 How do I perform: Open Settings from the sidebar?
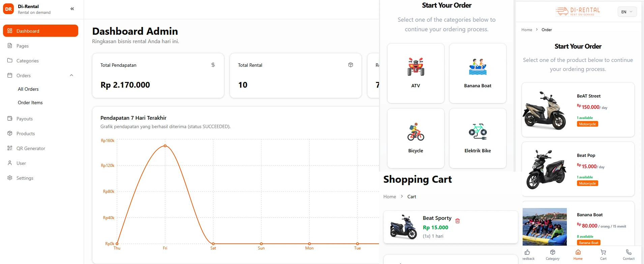(x=25, y=178)
